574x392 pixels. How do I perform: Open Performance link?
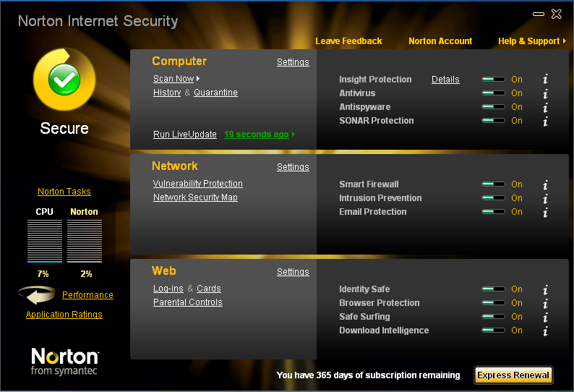88,295
